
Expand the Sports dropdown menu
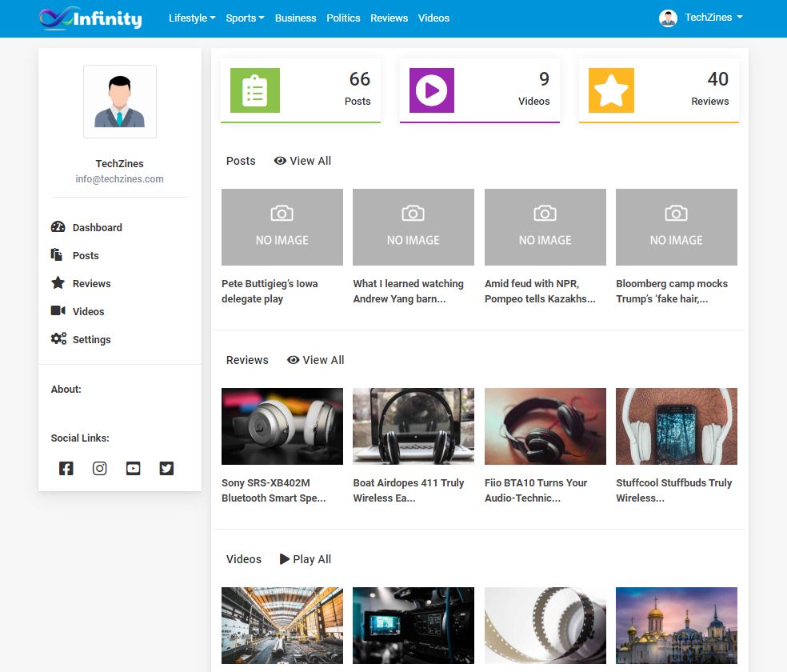click(245, 18)
